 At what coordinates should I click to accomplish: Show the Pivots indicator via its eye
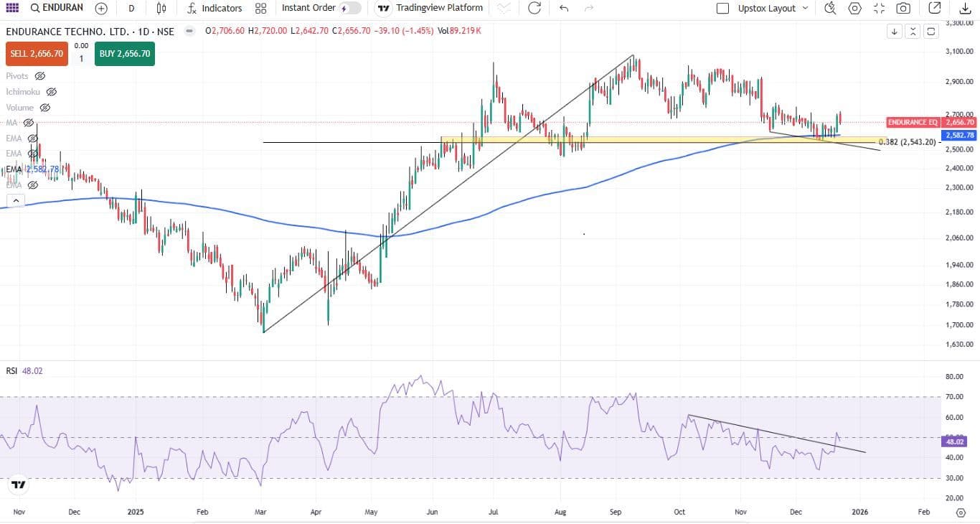point(40,76)
